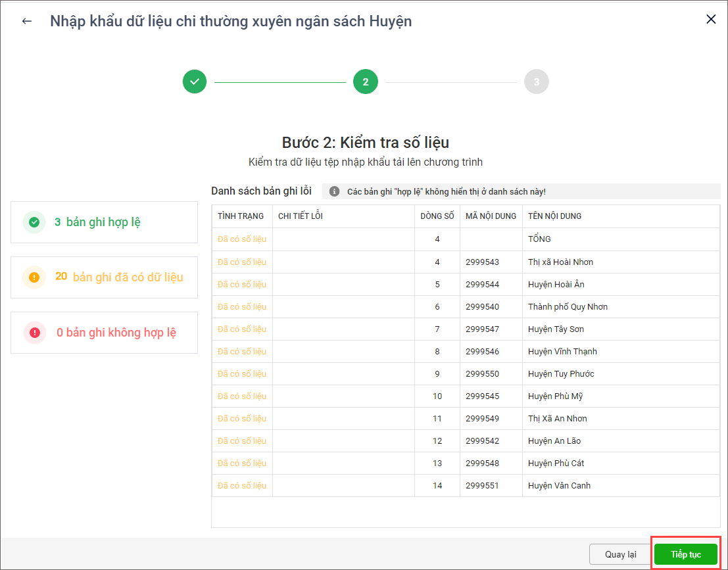Viewport: 728px width, 570px height.
Task: Click the orange existing data warning icon
Action: (34, 277)
